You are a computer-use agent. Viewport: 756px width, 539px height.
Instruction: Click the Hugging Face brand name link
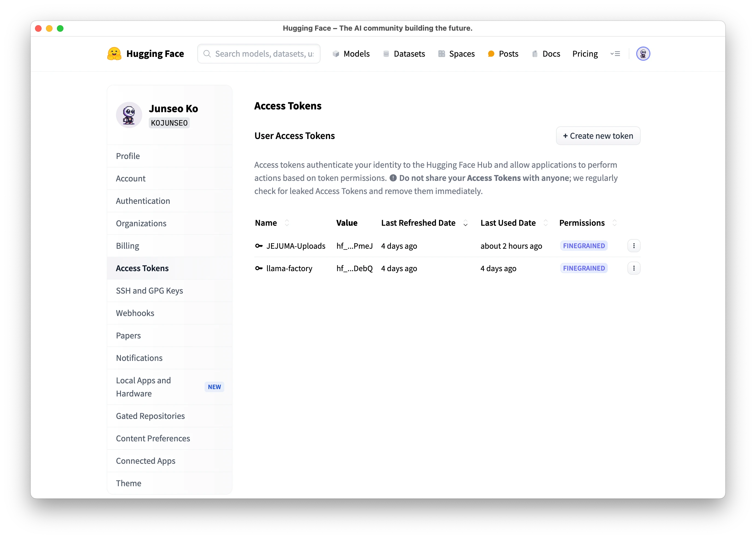pos(155,54)
